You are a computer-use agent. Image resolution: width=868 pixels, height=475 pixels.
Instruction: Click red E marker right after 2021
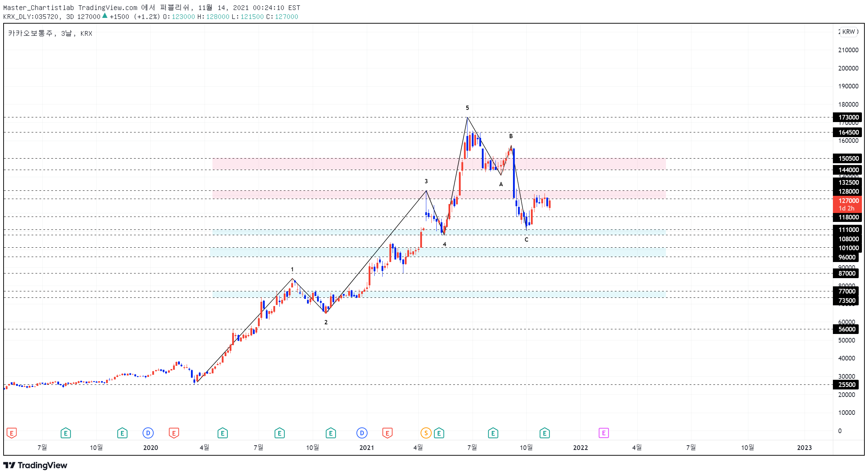pyautogui.click(x=387, y=433)
